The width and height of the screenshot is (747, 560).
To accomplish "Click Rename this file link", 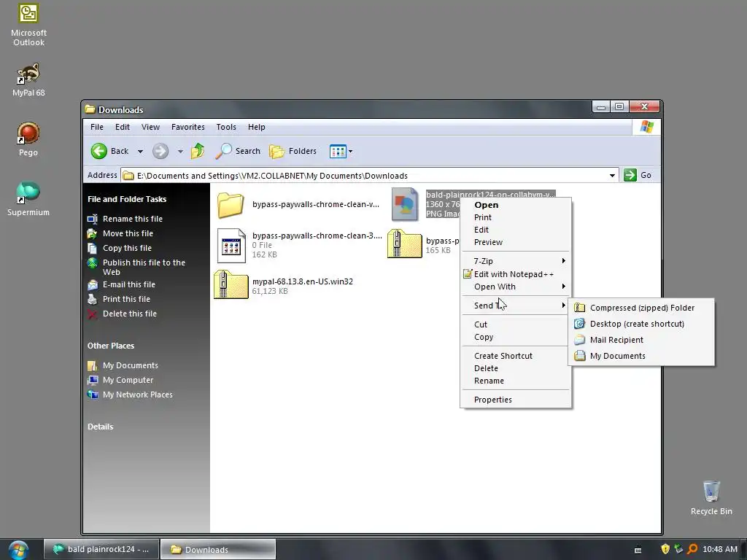I will point(133,219).
